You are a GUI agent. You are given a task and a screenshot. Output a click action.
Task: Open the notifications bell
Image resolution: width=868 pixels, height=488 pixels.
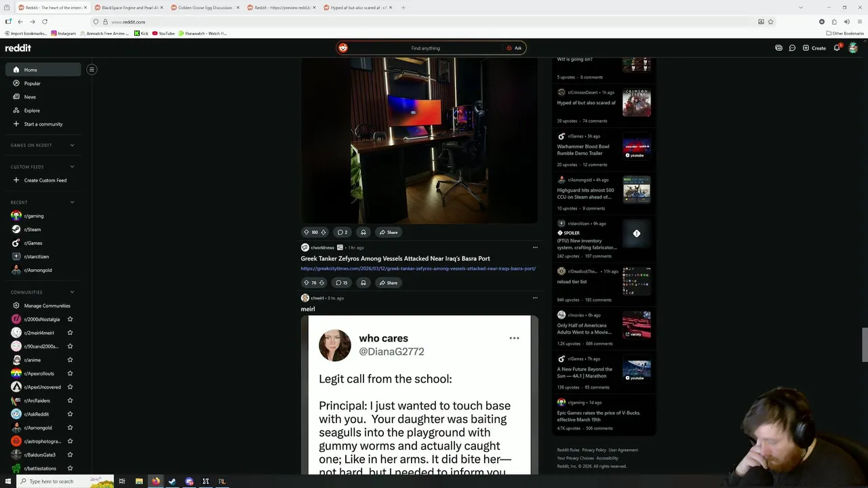837,48
